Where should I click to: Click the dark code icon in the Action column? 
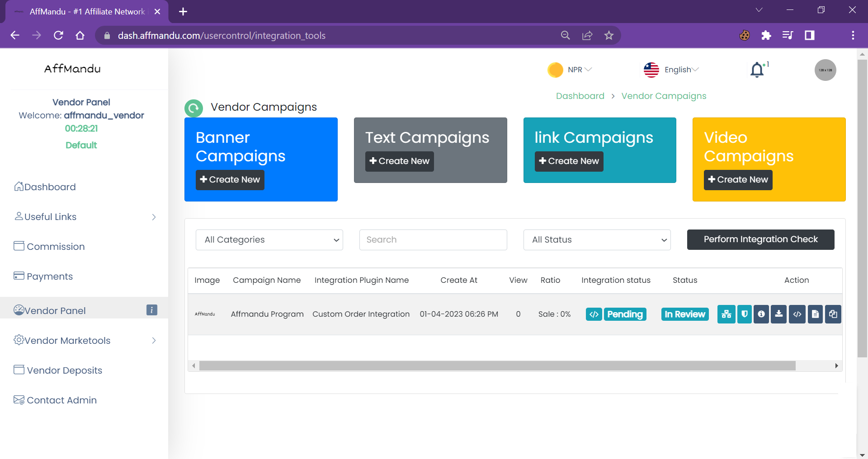coord(797,314)
